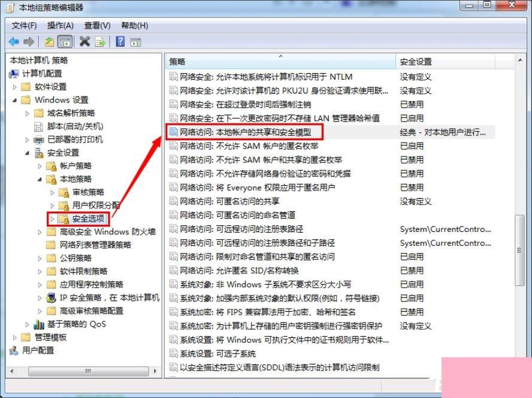This screenshot has width=532, height=398.
Task: Expand the 审核策略 tree node
Action: pos(52,192)
